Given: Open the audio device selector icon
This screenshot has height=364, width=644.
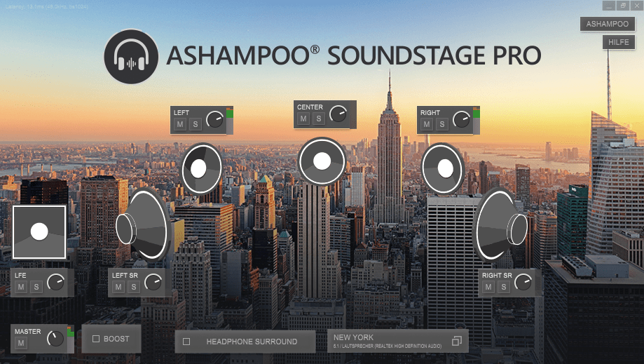Looking at the screenshot, I should tap(457, 341).
